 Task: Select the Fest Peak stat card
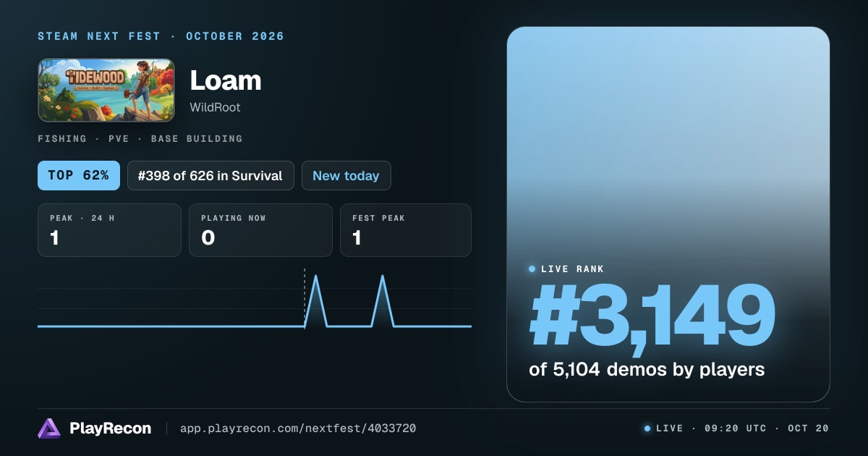(x=406, y=230)
